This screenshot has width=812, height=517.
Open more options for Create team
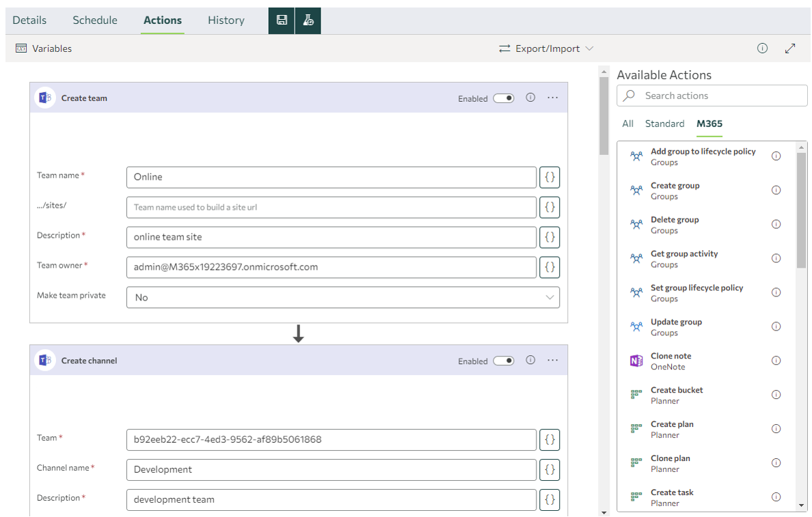(x=552, y=97)
